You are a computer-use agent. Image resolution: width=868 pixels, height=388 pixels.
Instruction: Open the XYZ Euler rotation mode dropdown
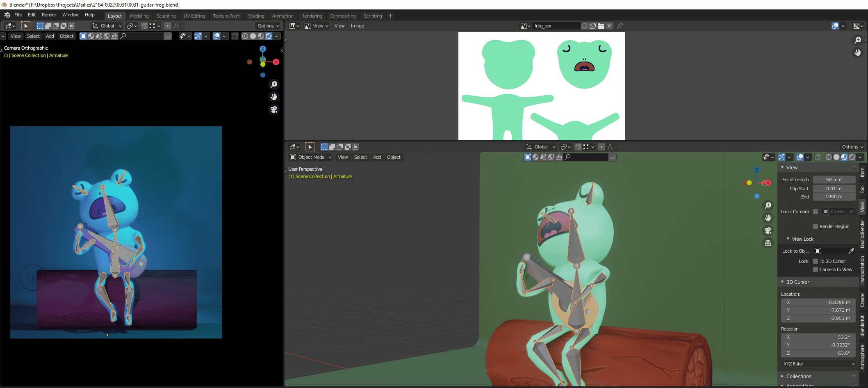(818, 364)
